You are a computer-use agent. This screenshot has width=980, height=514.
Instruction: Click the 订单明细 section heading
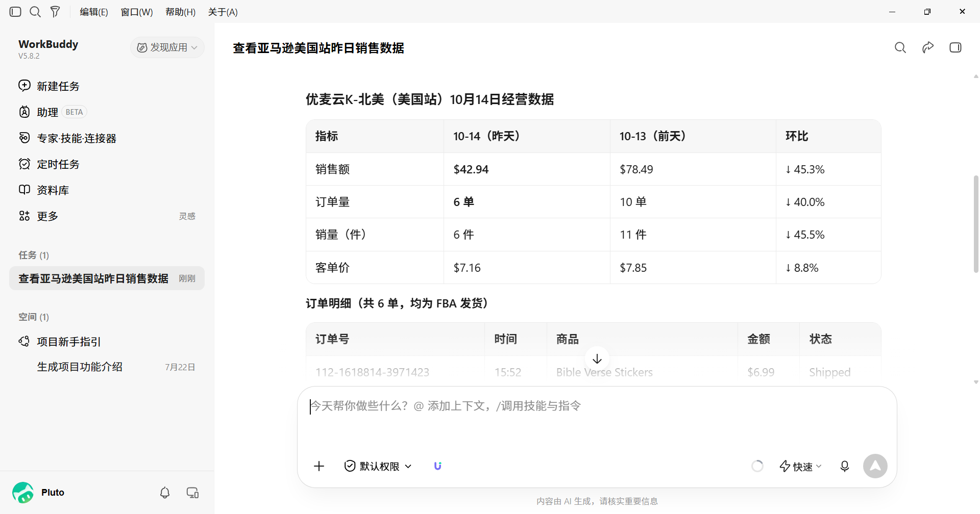pyautogui.click(x=399, y=303)
